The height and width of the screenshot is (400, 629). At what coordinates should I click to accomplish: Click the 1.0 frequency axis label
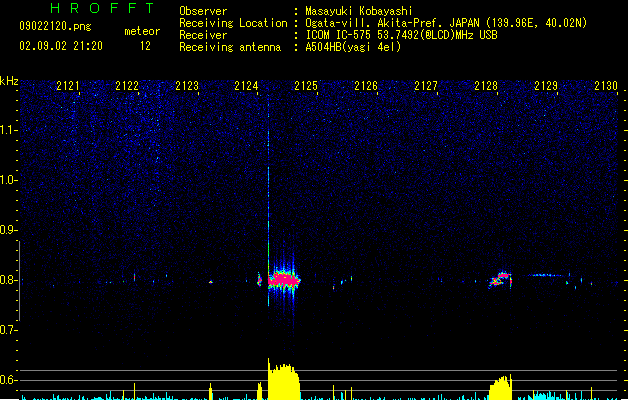[8, 180]
